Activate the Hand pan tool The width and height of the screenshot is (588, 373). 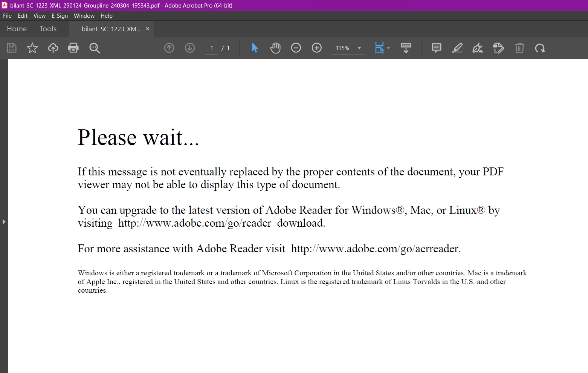click(275, 48)
